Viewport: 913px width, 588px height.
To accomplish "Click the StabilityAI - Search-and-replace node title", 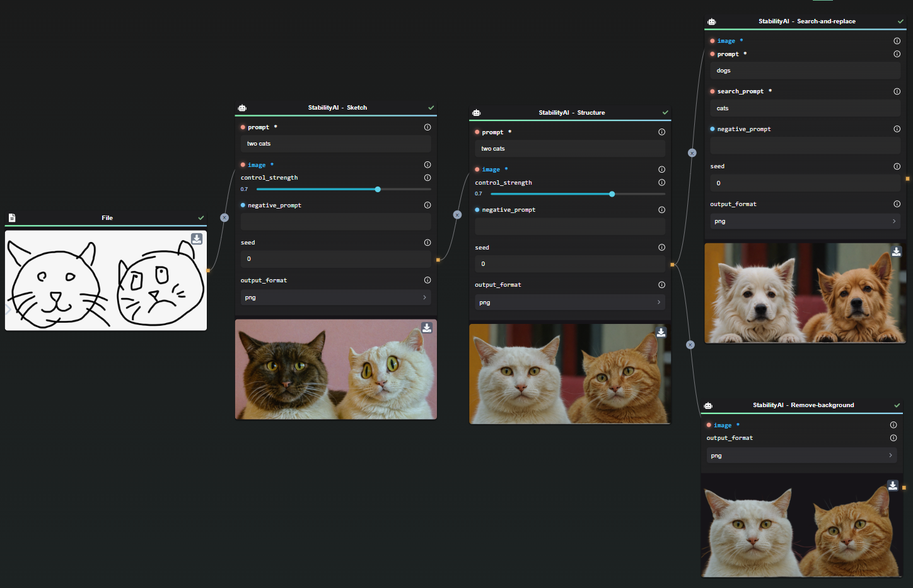I will tap(806, 21).
